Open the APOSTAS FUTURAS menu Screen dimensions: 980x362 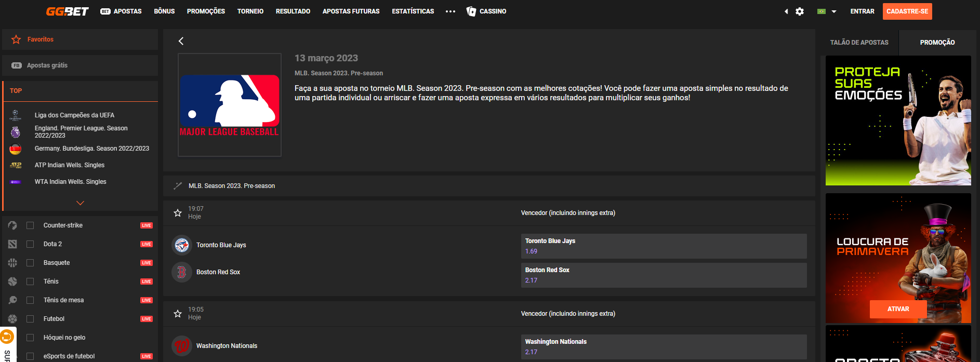(x=351, y=11)
